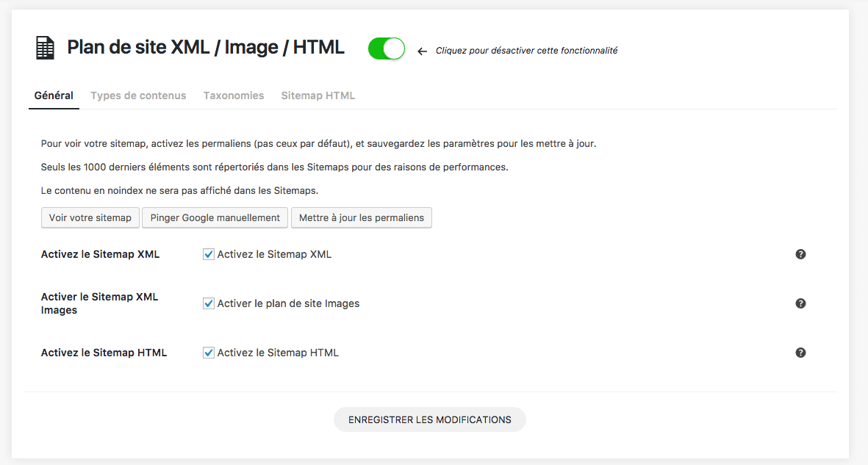
Task: Select the Général tab
Action: pyautogui.click(x=54, y=95)
